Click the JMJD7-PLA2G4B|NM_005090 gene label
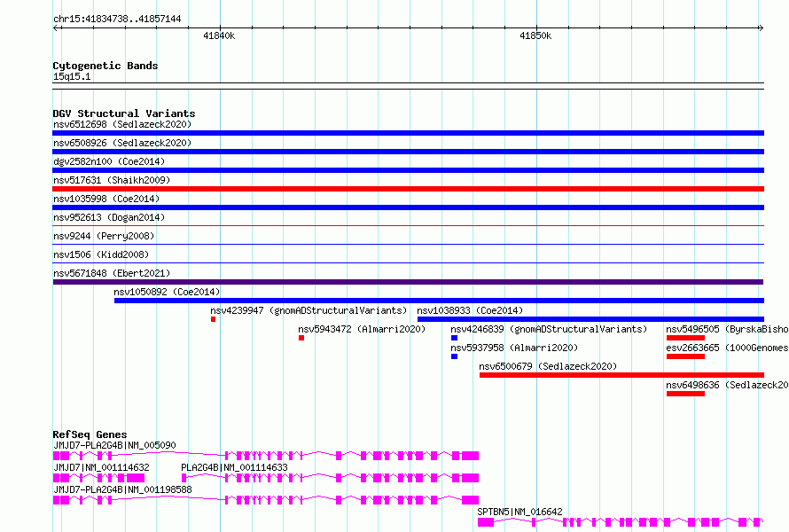Screen dimensions: 789x532 114,445
